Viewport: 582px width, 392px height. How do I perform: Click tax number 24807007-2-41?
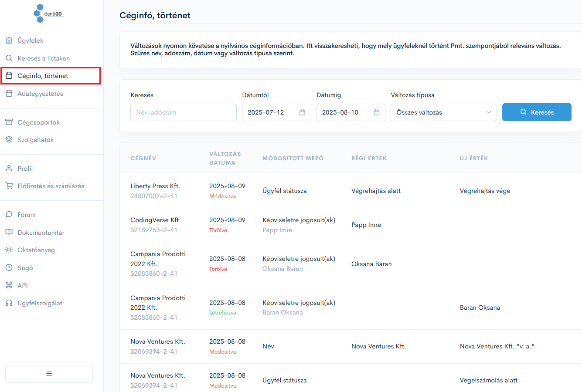(x=154, y=196)
